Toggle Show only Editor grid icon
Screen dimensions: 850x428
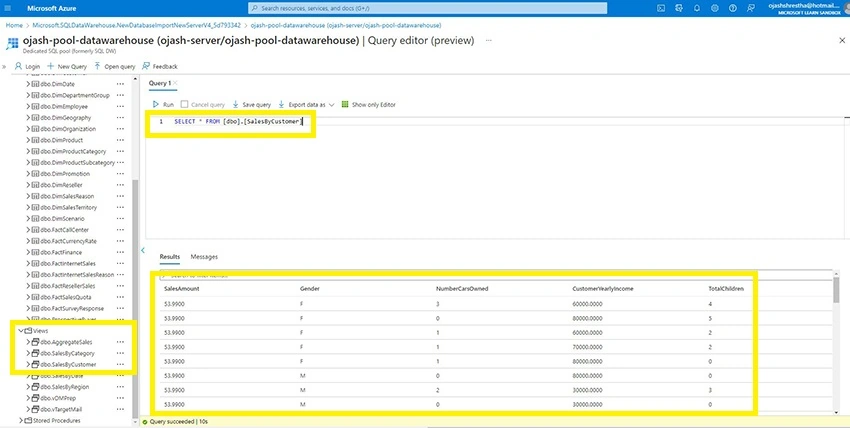[345, 105]
